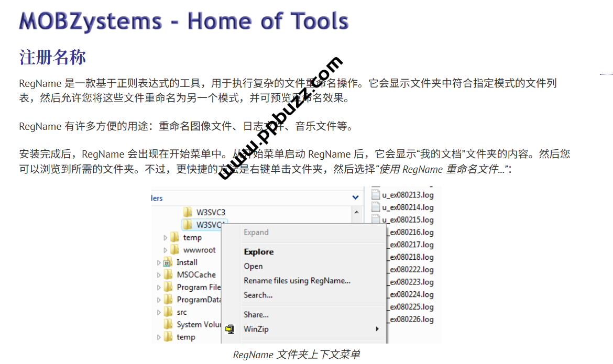Expand the wwwroot folder tree node
Viewport: 613px width, 364px height.
click(166, 250)
